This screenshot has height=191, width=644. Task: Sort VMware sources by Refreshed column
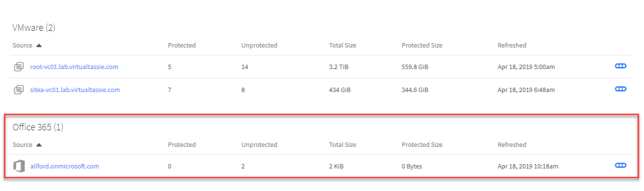click(x=512, y=46)
